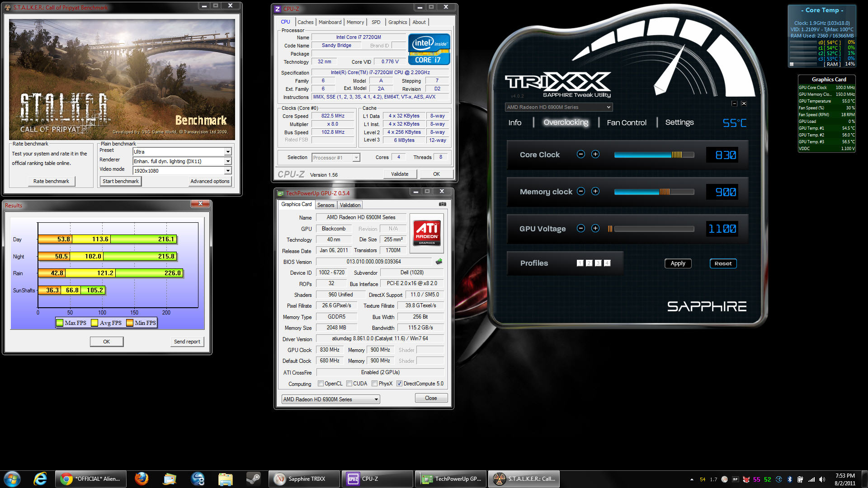Select profile slot 4 in TRIXX
This screenshot has height=488, width=868.
[x=607, y=263]
